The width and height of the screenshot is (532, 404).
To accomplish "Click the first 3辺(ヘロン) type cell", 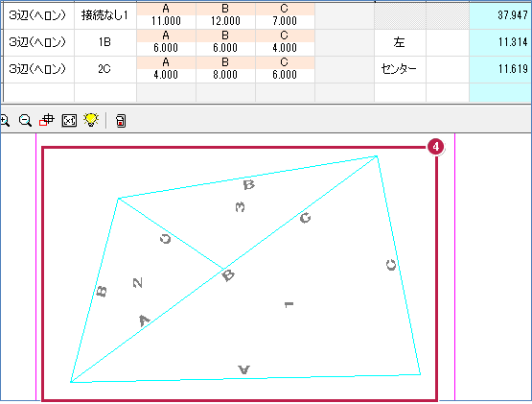I will (38, 15).
